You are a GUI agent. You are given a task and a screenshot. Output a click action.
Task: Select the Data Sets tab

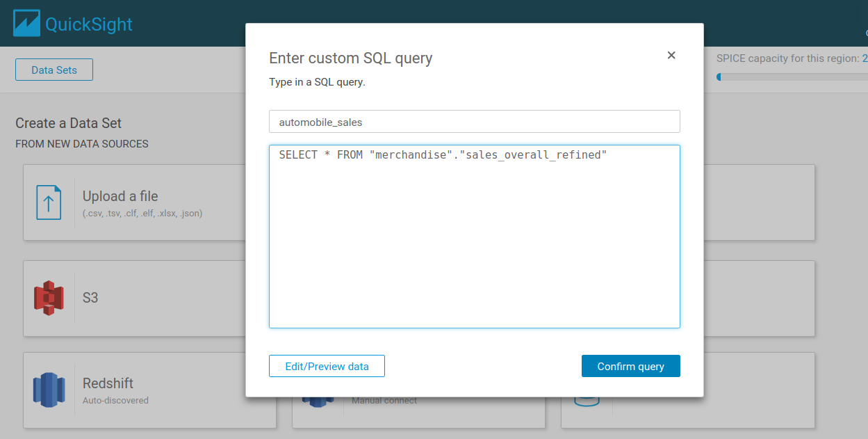(54, 70)
